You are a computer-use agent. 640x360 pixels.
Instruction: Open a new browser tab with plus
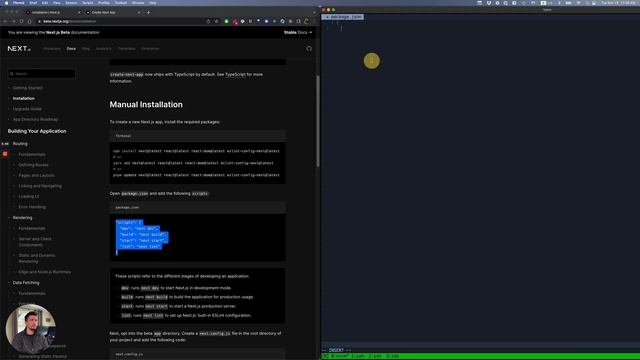(x=148, y=13)
